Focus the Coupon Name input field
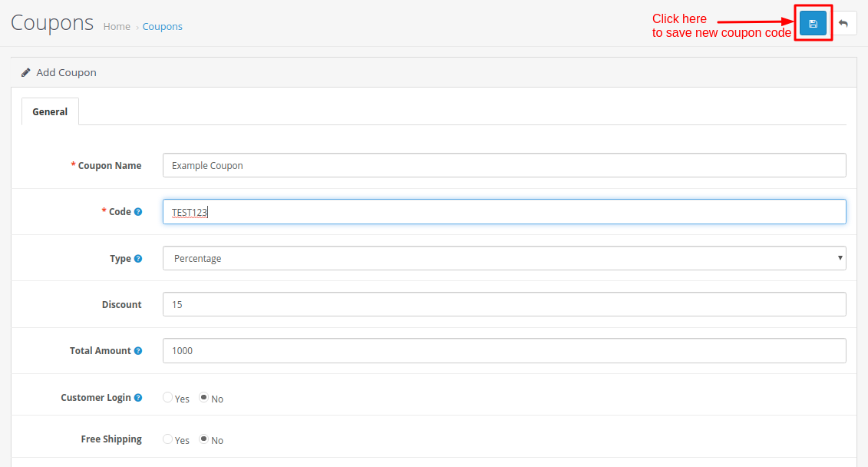The image size is (868, 467). [504, 165]
